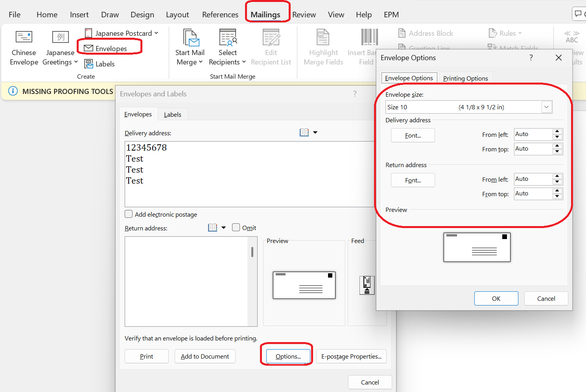586x392 pixels.
Task: Open return address Font... button
Action: [x=413, y=180]
